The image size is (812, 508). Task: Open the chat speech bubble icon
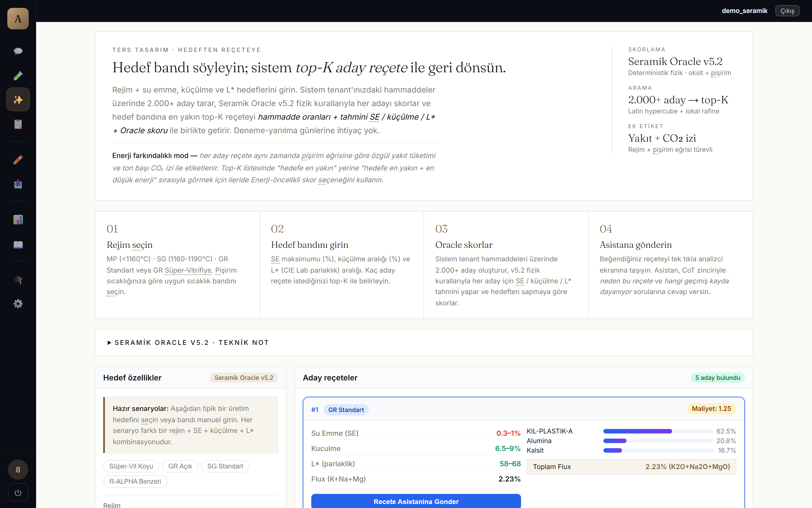[x=18, y=51]
